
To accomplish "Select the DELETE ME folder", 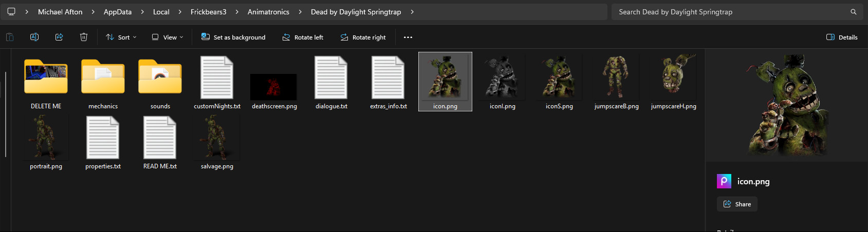I will point(46,82).
